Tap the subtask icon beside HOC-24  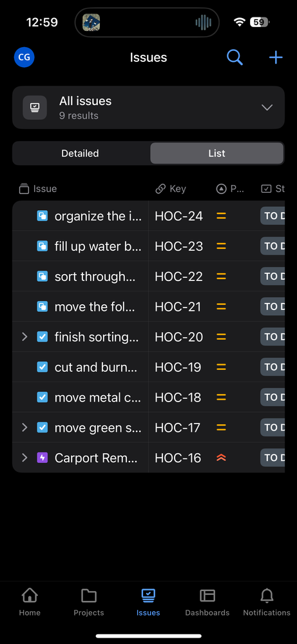43,216
